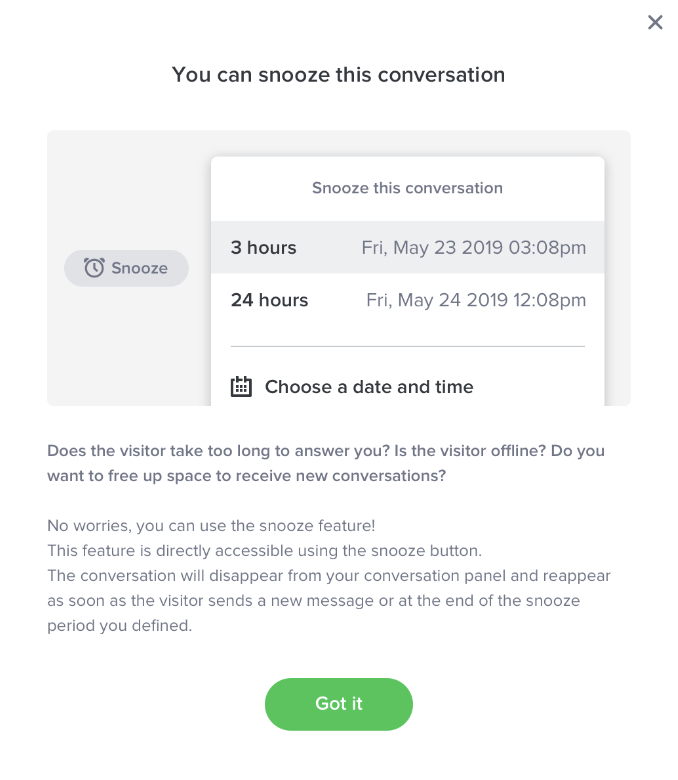Image resolution: width=678 pixels, height=780 pixels.
Task: Click the 3 hours bold label
Action: click(x=264, y=248)
